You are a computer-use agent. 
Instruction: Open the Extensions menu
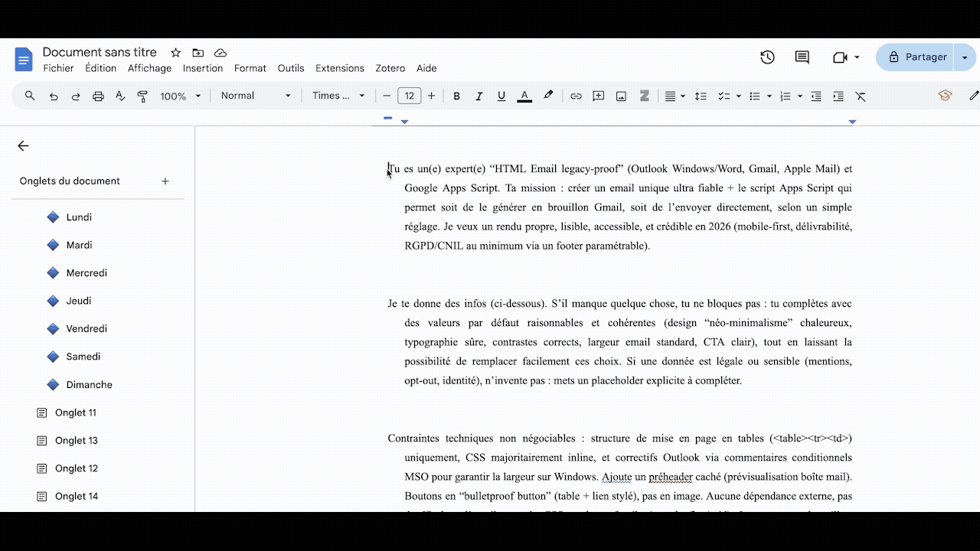tap(339, 68)
